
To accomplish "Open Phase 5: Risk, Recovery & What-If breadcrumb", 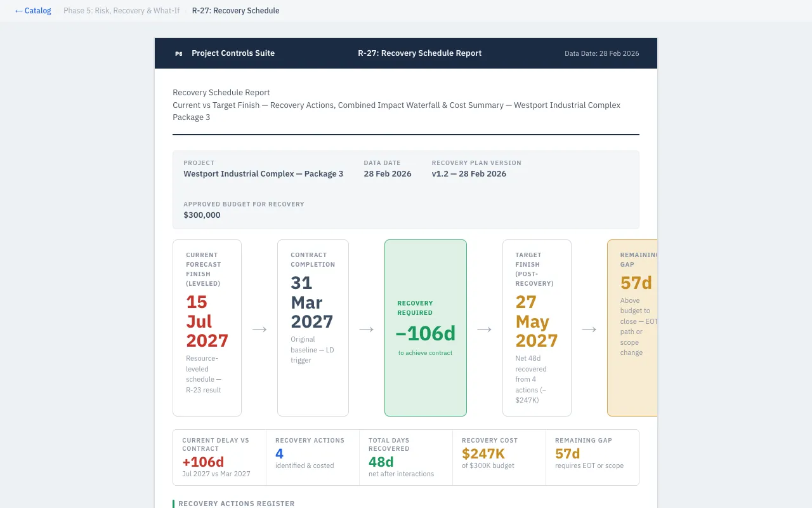I will (x=121, y=11).
